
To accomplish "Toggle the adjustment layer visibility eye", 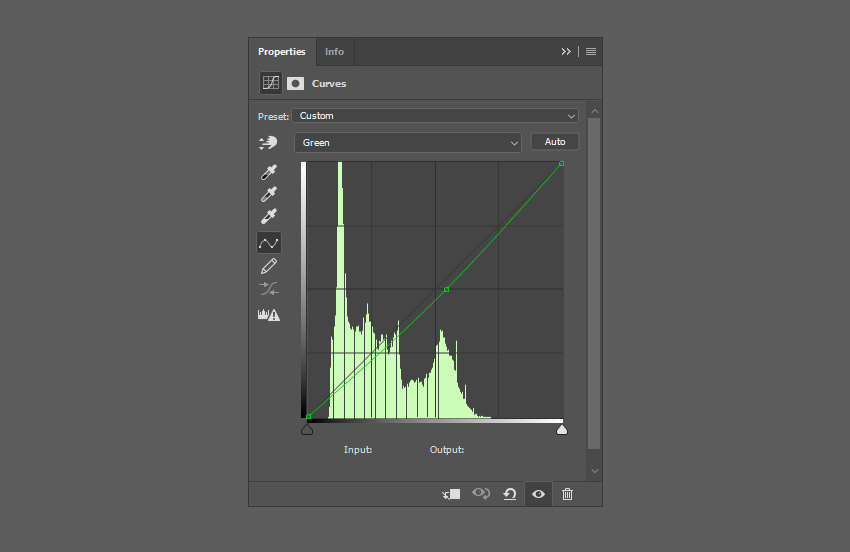I will (538, 494).
